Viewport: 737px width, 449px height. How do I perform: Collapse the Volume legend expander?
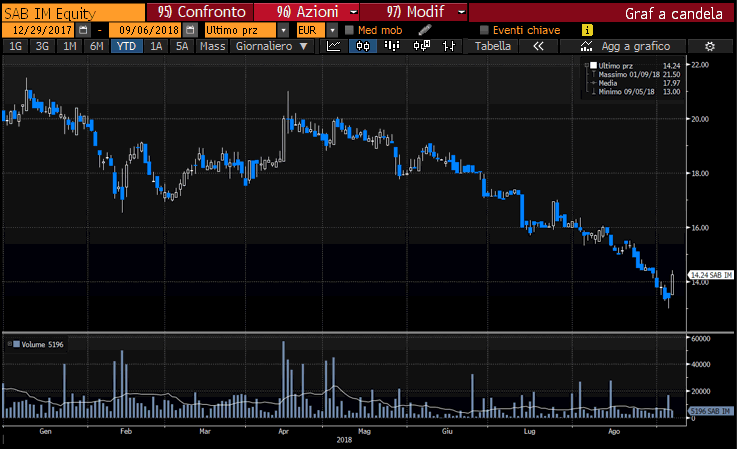(9, 344)
